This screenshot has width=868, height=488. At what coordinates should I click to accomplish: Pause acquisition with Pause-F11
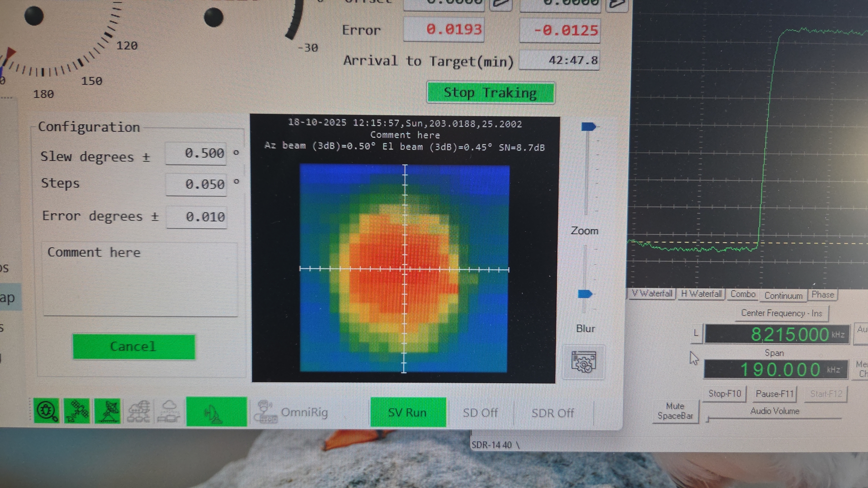coord(774,393)
